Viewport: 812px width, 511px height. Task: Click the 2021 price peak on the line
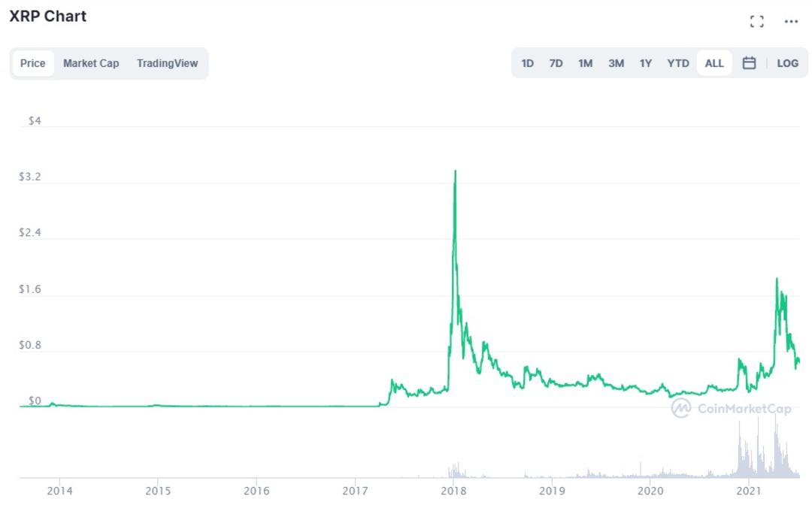[777, 279]
